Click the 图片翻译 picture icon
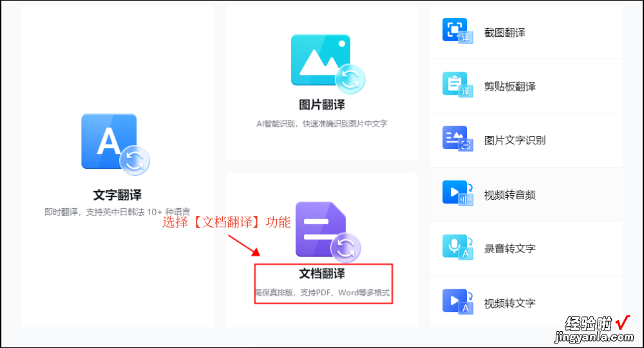The width and height of the screenshot is (644, 348). 328,64
